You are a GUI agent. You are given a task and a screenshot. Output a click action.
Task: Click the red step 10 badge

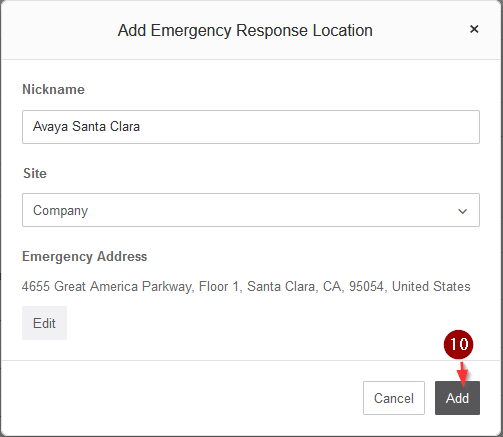(x=458, y=344)
